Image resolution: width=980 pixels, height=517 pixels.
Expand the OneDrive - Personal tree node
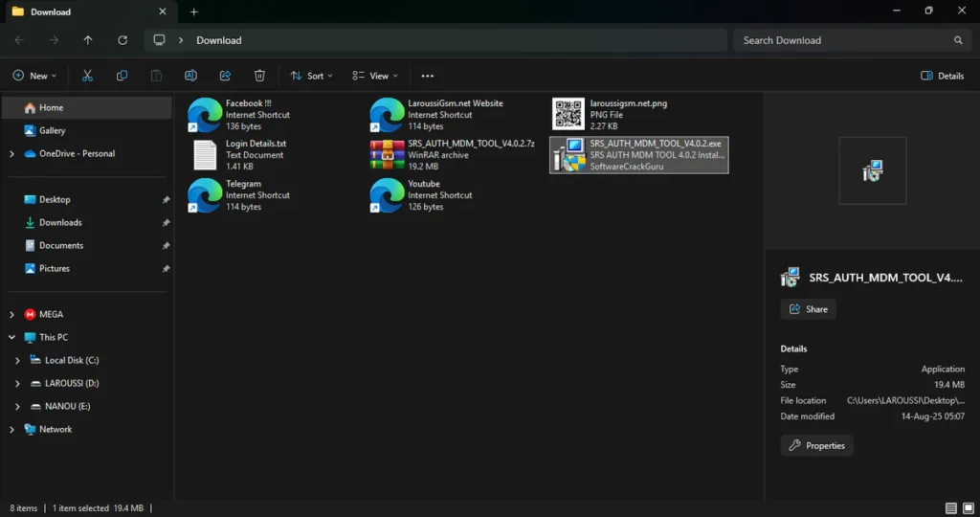pyautogui.click(x=11, y=154)
